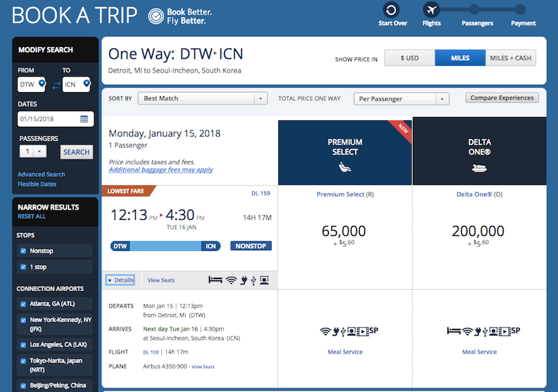This screenshot has height=392, width=558.
Task: Open the Per Passenger price dropdown
Action: (x=402, y=99)
